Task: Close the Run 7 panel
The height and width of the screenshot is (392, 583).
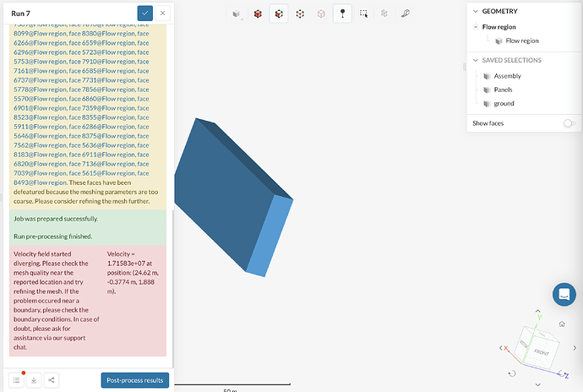Action: tap(162, 14)
